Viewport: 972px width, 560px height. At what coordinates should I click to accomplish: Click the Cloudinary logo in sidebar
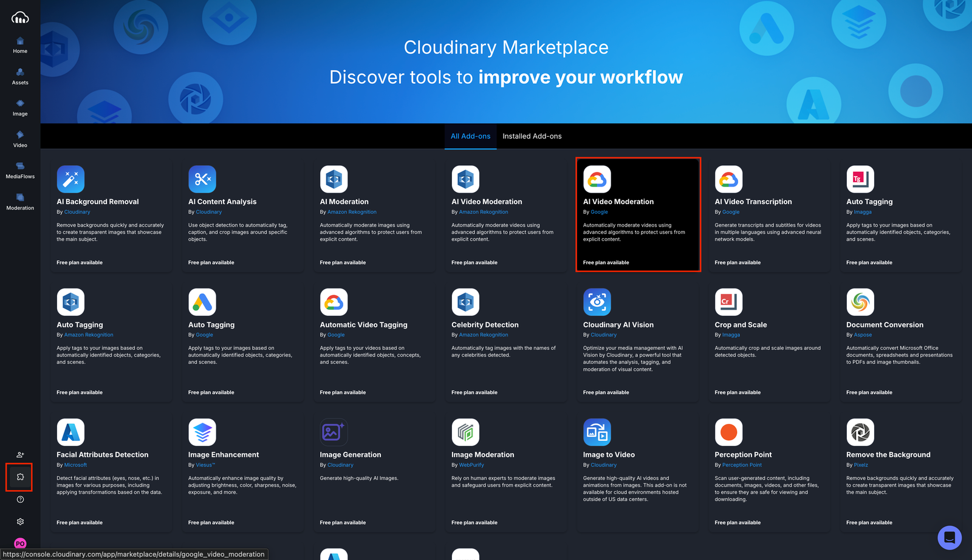tap(20, 18)
